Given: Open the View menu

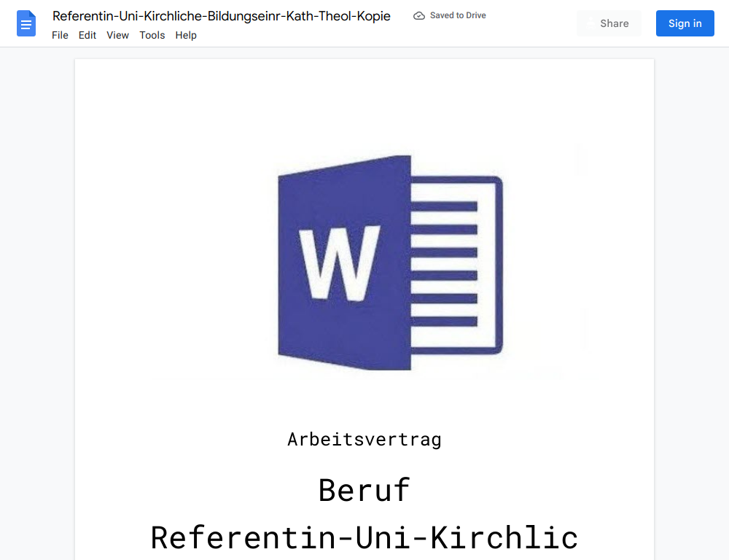Looking at the screenshot, I should click(117, 35).
